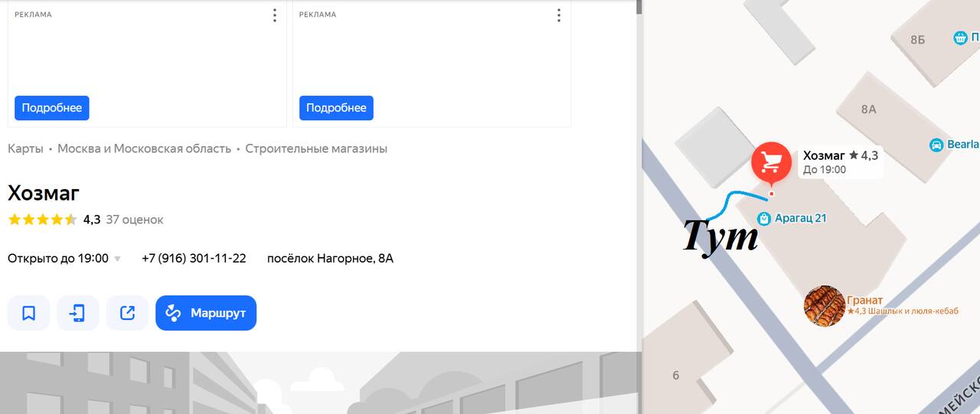Viewport: 980px width, 414px height.
Task: Open Москва и Московская область breadcrumb
Action: [144, 148]
